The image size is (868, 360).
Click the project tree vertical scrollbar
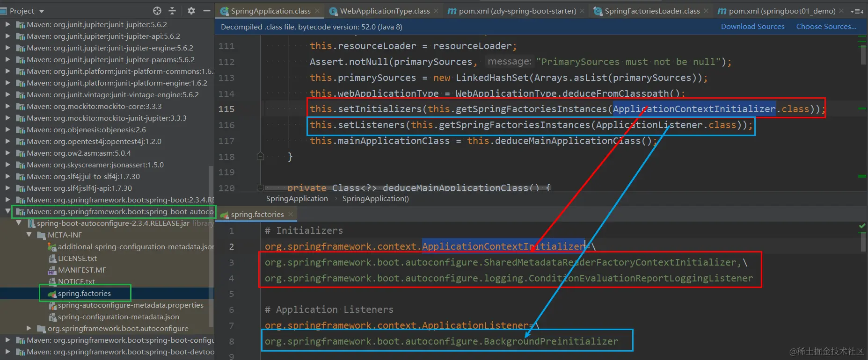pos(211,245)
